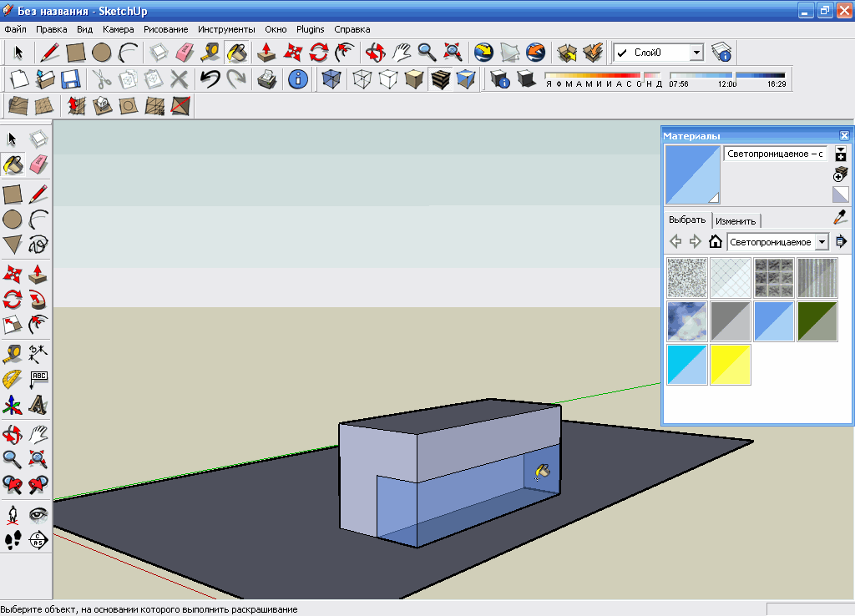Open the Рисование menu

(166, 29)
